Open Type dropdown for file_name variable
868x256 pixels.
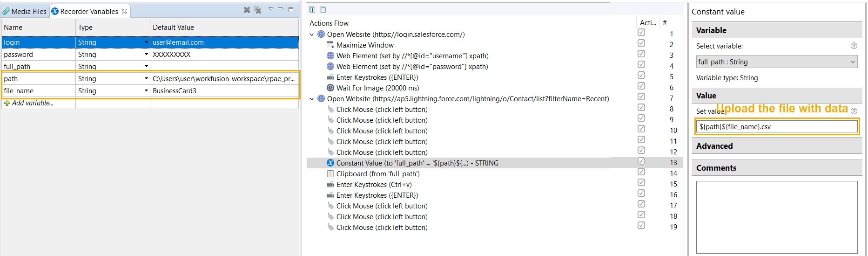click(146, 90)
